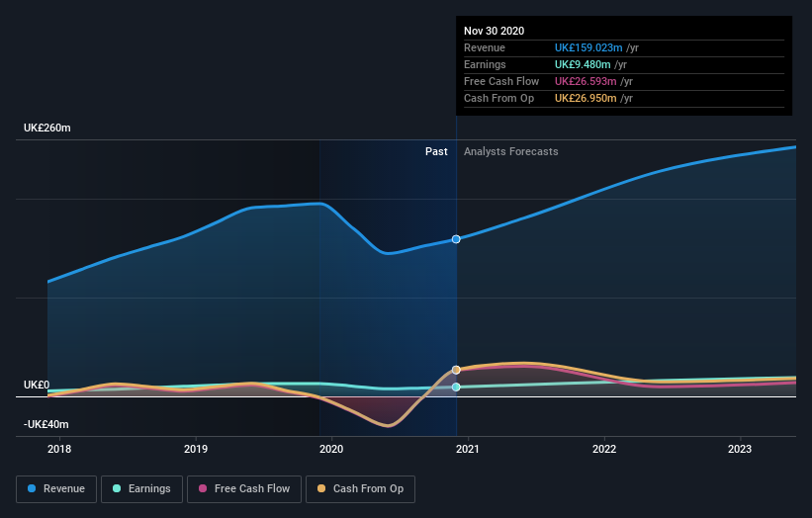Click the Analysts Forecasts label

pos(511,151)
